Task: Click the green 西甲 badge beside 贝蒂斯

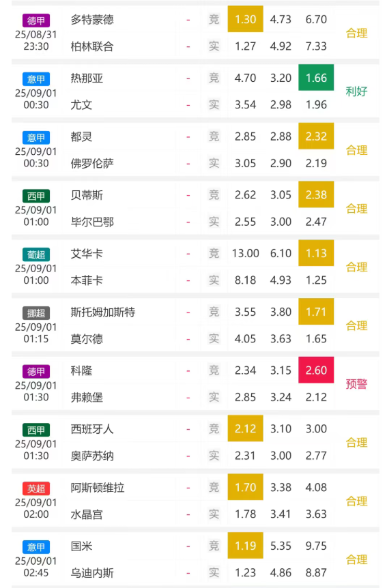Action: [36, 196]
